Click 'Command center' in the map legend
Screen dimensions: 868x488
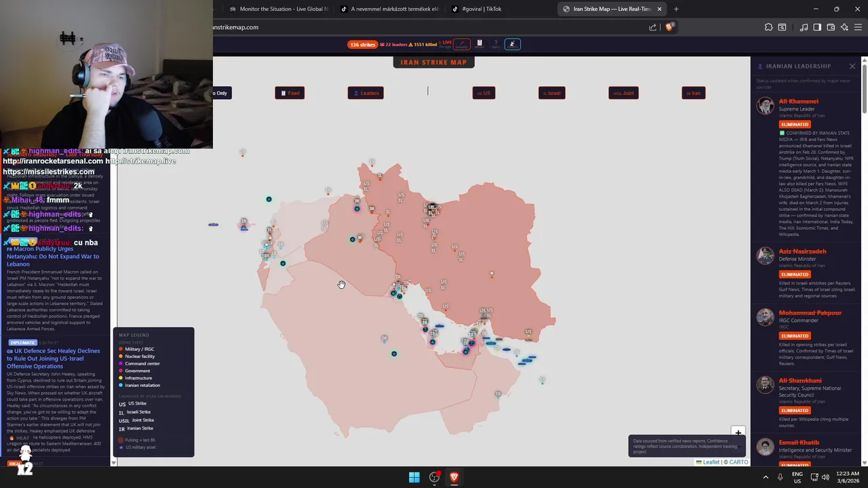coord(142,363)
